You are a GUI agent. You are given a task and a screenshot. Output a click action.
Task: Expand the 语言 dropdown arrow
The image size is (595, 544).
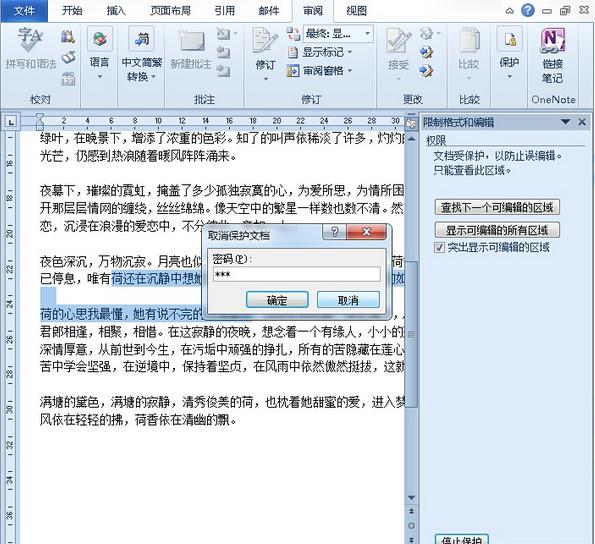coord(100,77)
